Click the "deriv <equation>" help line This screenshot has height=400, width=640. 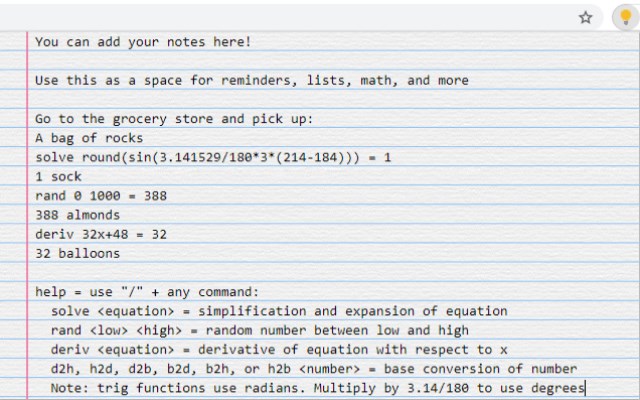[x=279, y=349]
